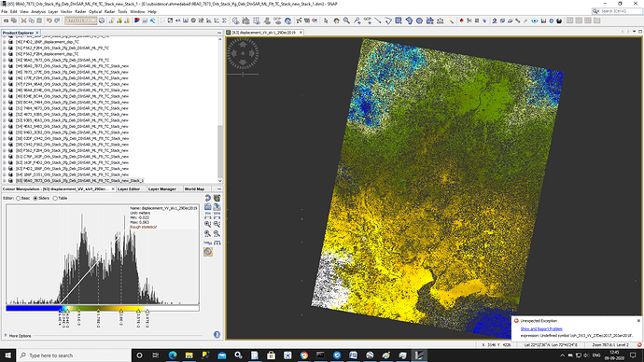The image size is (644, 362).
Task: Open RGB image window icon
Action: 137,21
